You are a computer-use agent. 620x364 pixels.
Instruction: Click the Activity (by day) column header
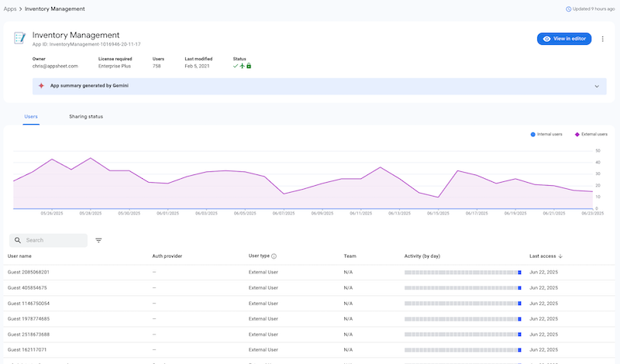[422, 256]
